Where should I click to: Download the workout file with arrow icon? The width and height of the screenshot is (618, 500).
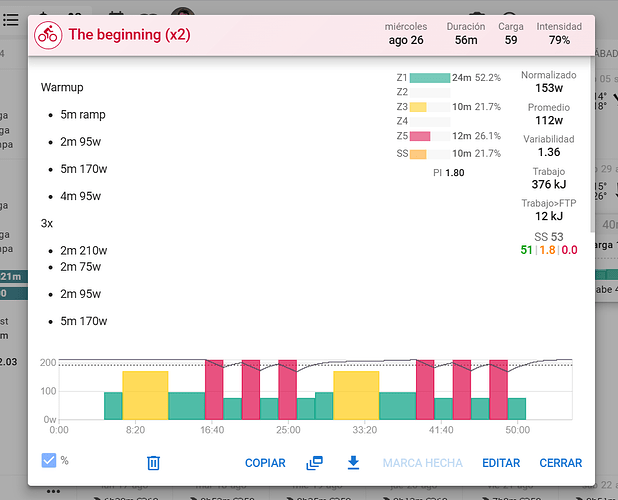pos(354,463)
